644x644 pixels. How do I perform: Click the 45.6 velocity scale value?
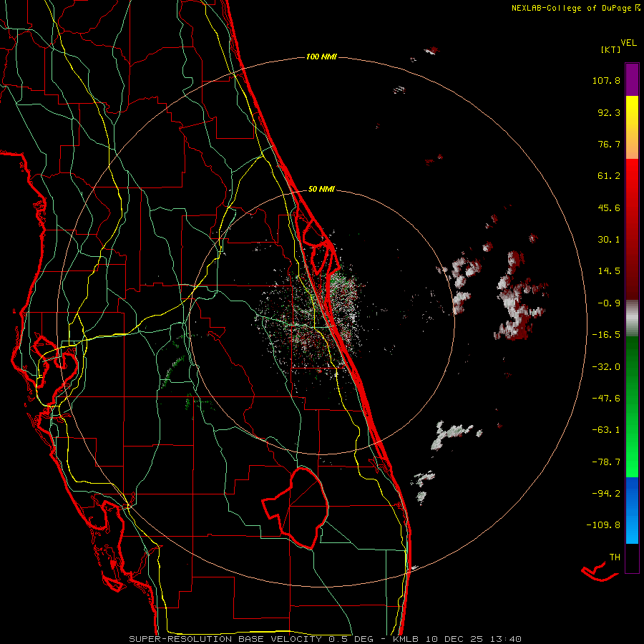coord(609,208)
